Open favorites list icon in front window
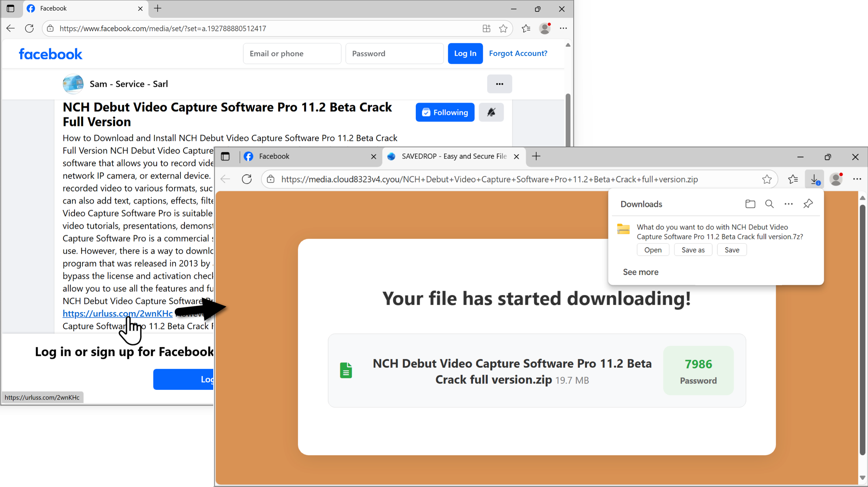Image resolution: width=868 pixels, height=487 pixels. coord(793,179)
